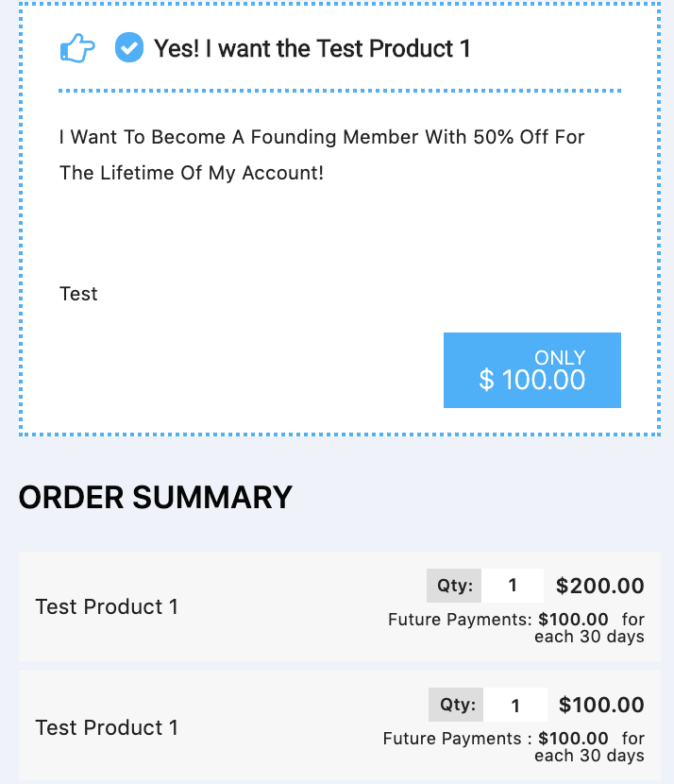674x784 pixels.
Task: Click the ORDER SUMMARY heading
Action: (156, 497)
